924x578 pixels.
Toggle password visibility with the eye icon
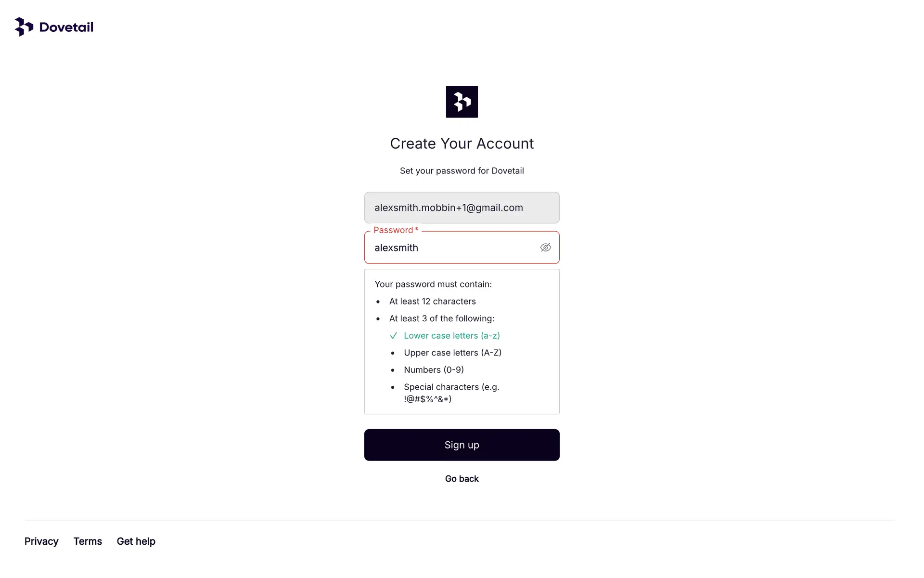point(545,248)
